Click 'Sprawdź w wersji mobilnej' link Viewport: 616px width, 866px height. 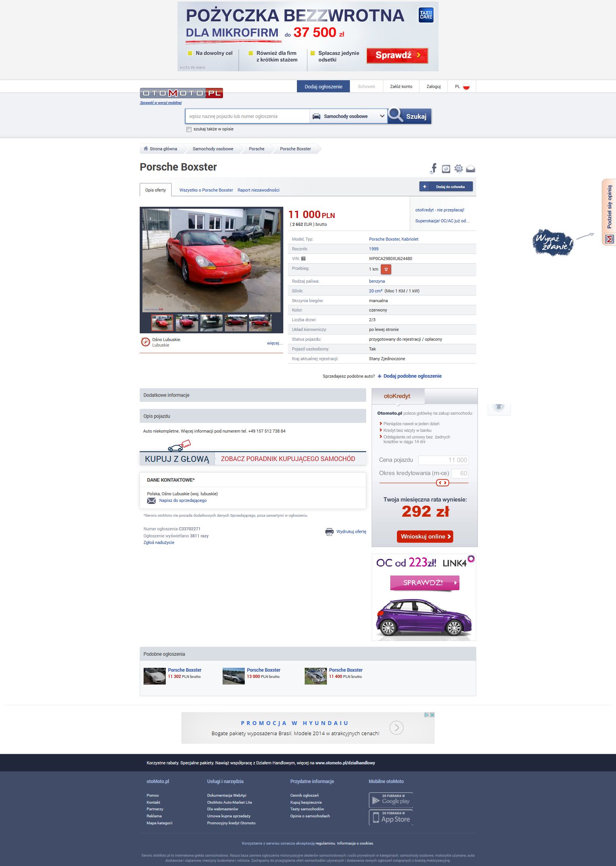(161, 103)
